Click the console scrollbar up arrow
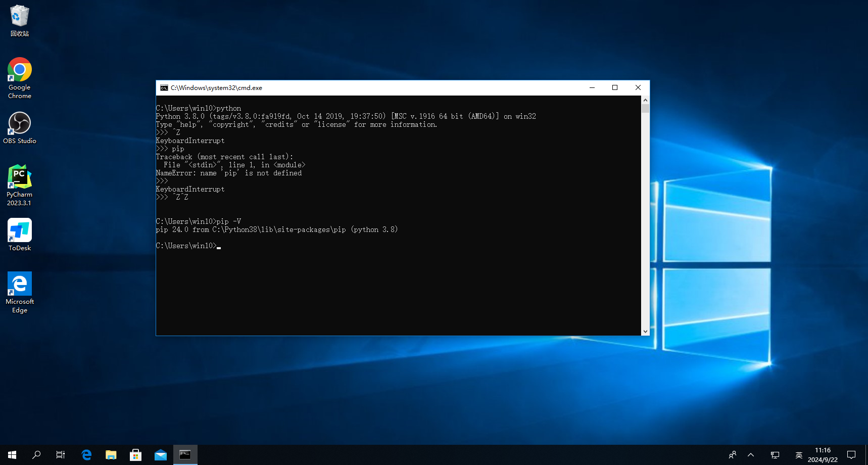Viewport: 868px width, 465px height. (645, 100)
